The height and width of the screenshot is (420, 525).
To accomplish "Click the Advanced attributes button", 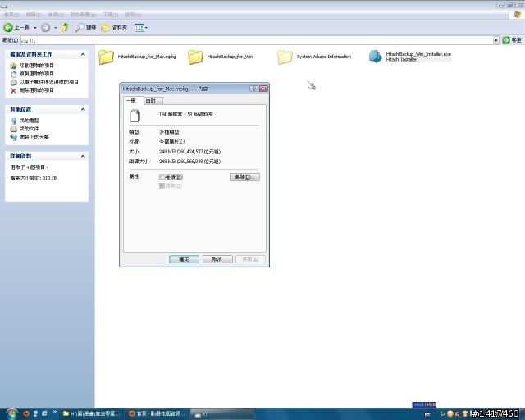I will click(244, 177).
